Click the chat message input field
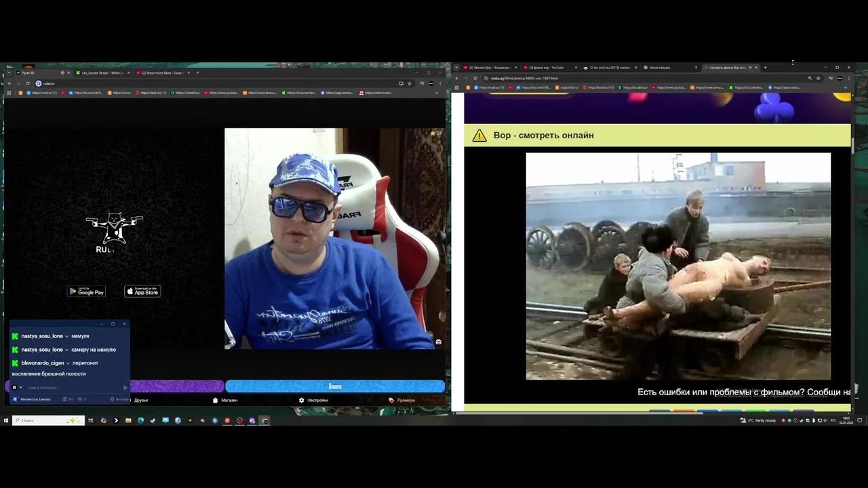The width and height of the screenshot is (868, 488). [73, 388]
